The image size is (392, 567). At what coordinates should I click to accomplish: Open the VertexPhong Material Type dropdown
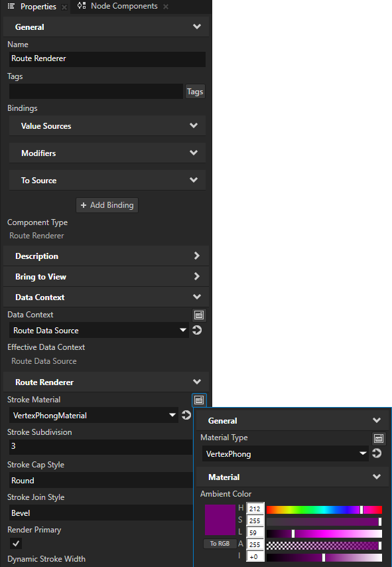[285, 454]
